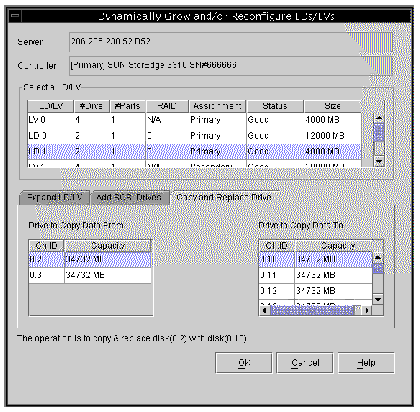This screenshot has width=420, height=412.
Task: Click scroll-up arrow of Copy Data To list
Action: pos(378,258)
